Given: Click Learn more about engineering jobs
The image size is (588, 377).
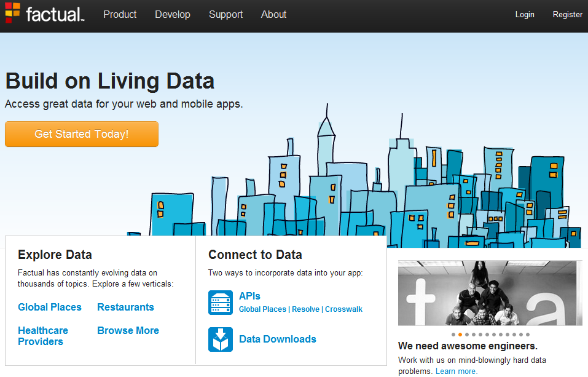Looking at the screenshot, I should coord(457,371).
